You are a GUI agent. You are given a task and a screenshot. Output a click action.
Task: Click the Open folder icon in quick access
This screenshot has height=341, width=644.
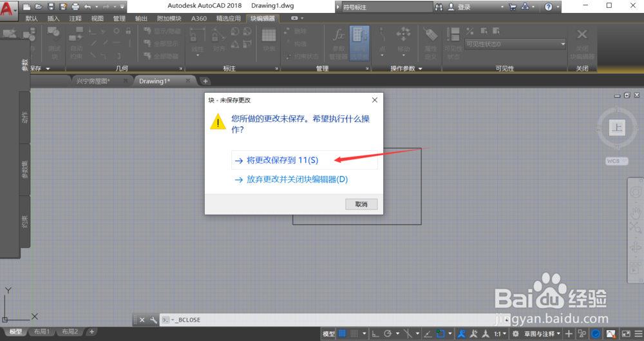[39, 6]
